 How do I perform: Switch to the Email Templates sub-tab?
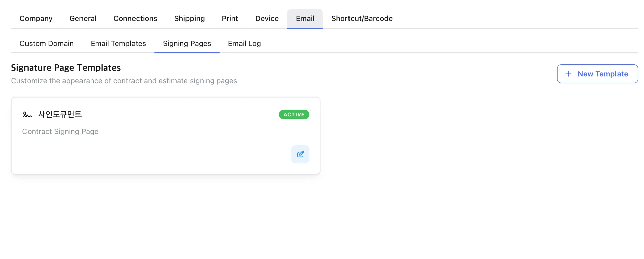coord(118,44)
